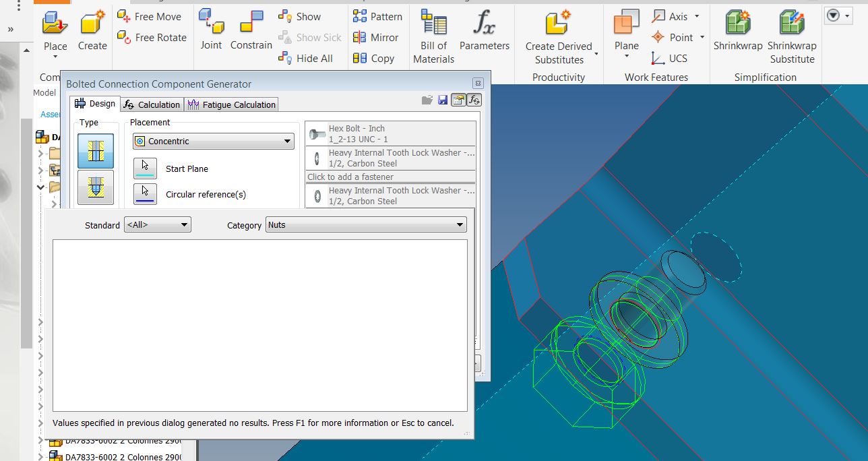
Task: Open the Standard <All> dropdown
Action: point(157,224)
